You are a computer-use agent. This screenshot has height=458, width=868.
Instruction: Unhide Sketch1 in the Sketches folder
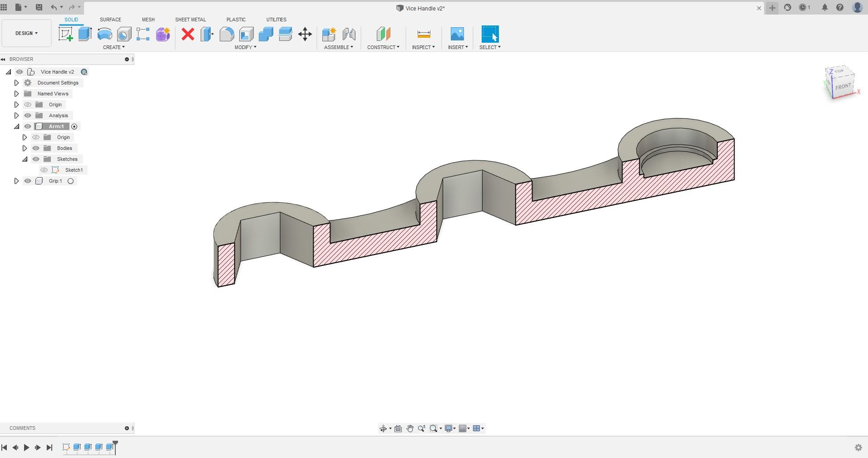[44, 169]
